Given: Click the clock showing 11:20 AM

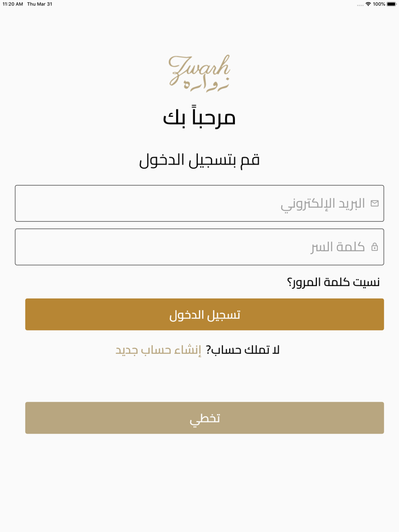Looking at the screenshot, I should [14, 4].
